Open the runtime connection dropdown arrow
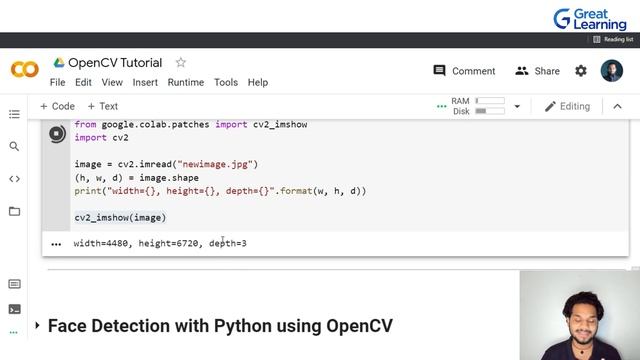 [x=517, y=107]
